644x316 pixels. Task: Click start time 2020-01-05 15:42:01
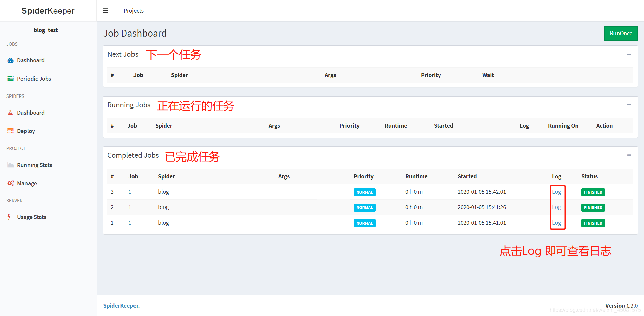[x=482, y=192]
